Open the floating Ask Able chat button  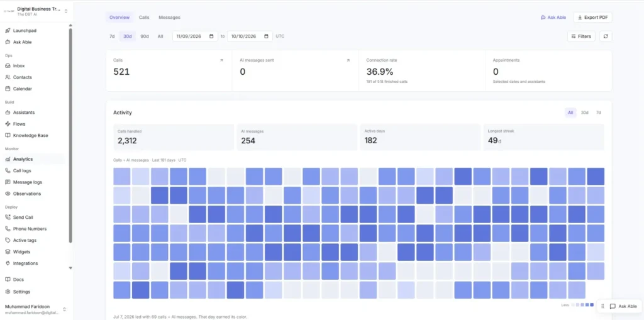pos(623,306)
